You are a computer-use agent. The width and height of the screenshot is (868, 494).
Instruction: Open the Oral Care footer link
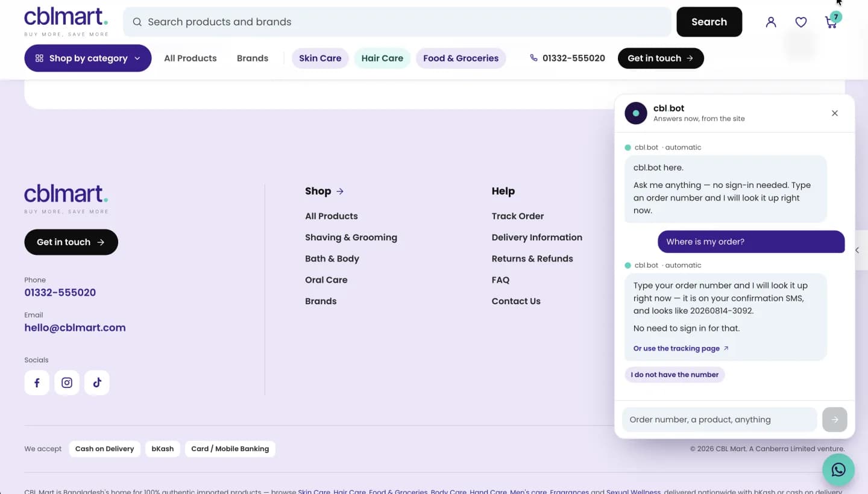[x=326, y=280]
